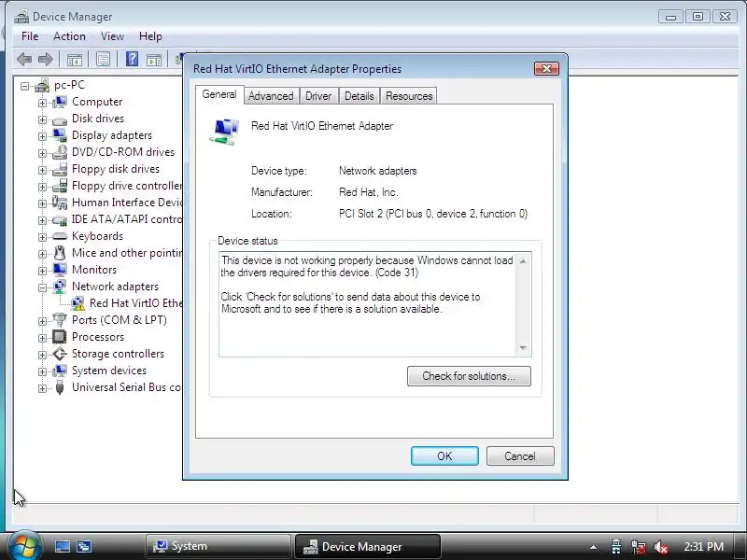Viewport: 747px width, 560px height.
Task: Open the Properties toolbar icon
Action: (x=103, y=60)
